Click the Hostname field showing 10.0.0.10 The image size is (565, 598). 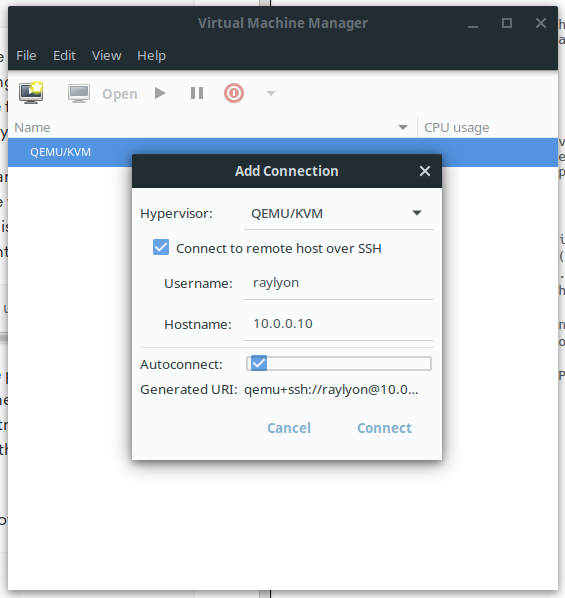tap(339, 324)
